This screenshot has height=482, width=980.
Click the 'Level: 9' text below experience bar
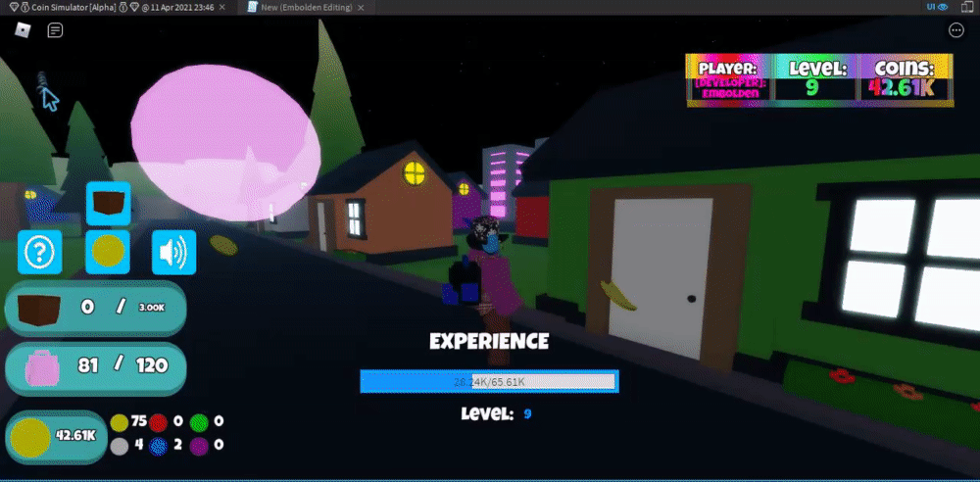coord(497,413)
